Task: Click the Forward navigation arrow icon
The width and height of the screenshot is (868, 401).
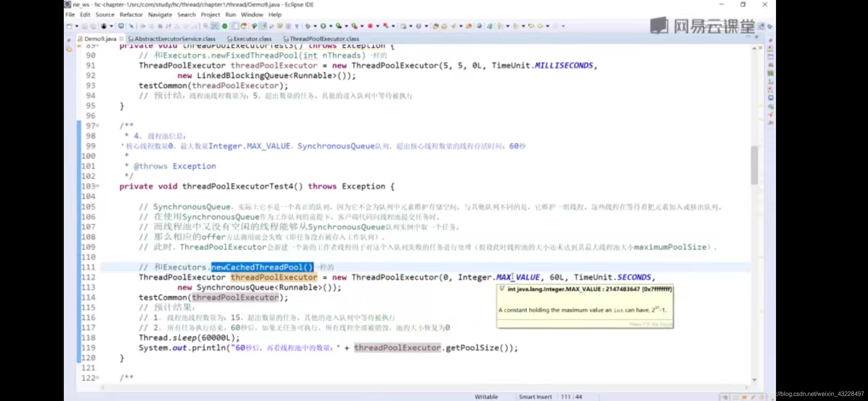Action: pyautogui.click(x=556, y=26)
